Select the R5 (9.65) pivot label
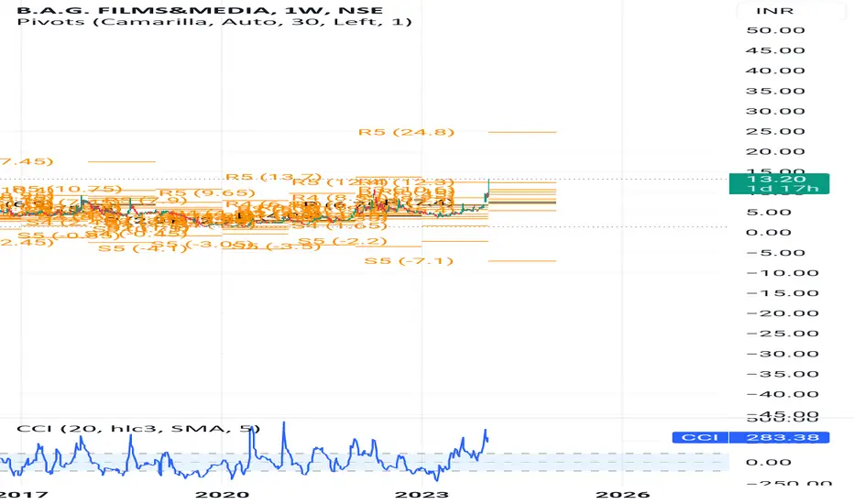This screenshot has width=854, height=504. [207, 192]
